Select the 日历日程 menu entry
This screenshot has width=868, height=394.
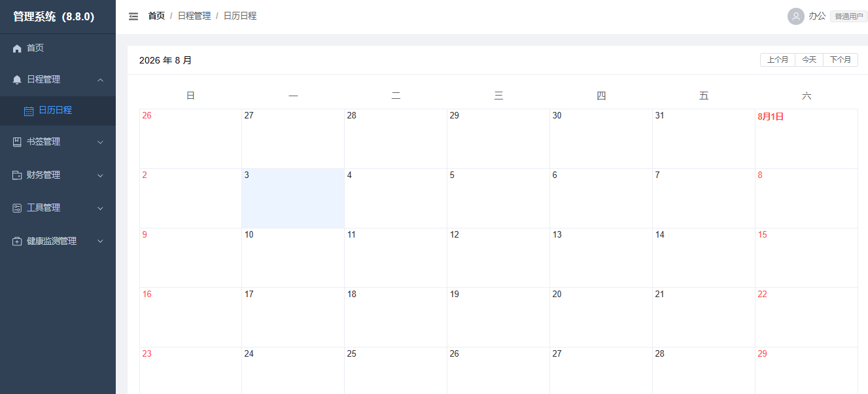(x=58, y=111)
